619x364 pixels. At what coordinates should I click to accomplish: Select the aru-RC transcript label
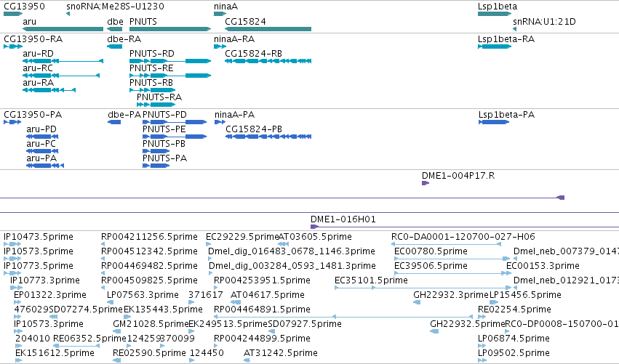click(x=38, y=68)
